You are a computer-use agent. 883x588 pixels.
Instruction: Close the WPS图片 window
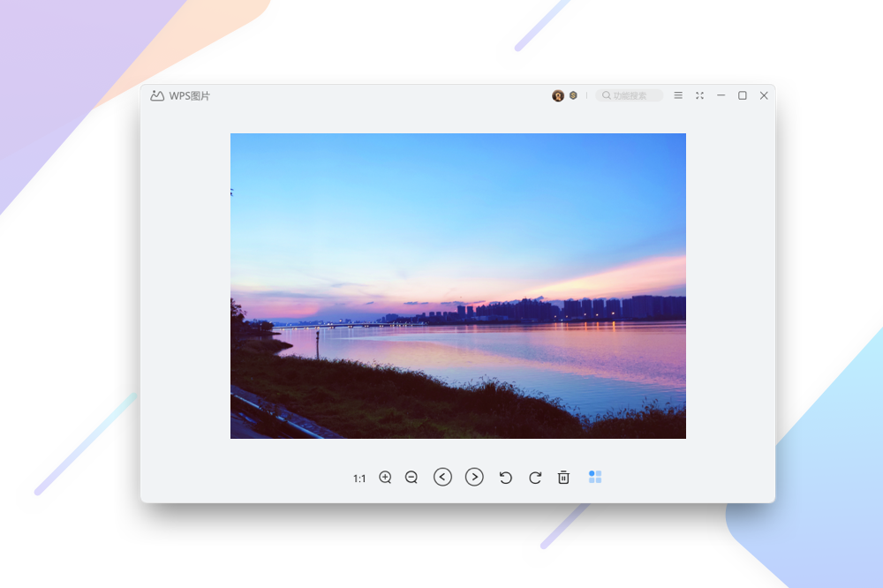click(764, 95)
